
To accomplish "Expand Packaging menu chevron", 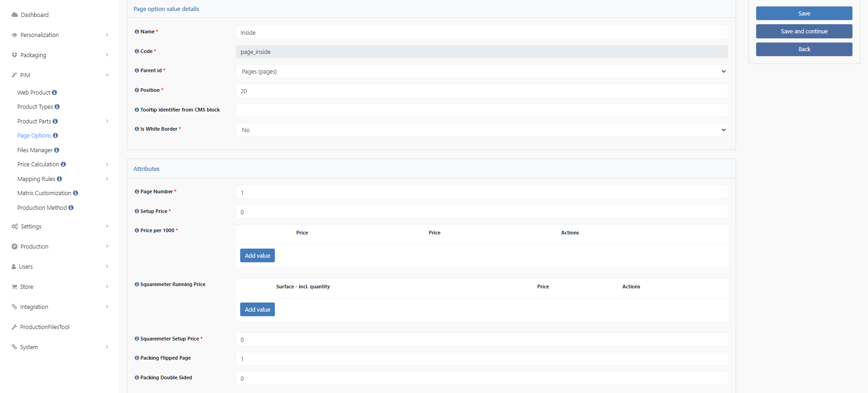I will tap(107, 55).
